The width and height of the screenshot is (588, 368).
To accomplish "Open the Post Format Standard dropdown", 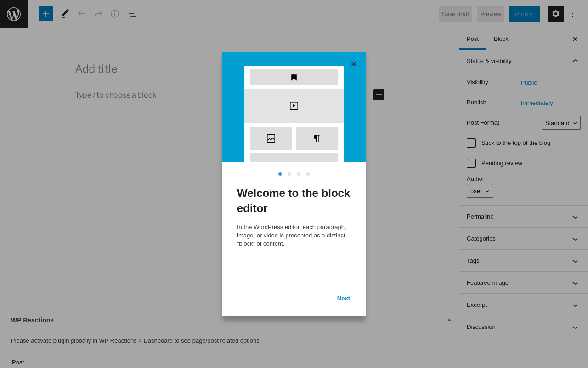I will pos(561,123).
